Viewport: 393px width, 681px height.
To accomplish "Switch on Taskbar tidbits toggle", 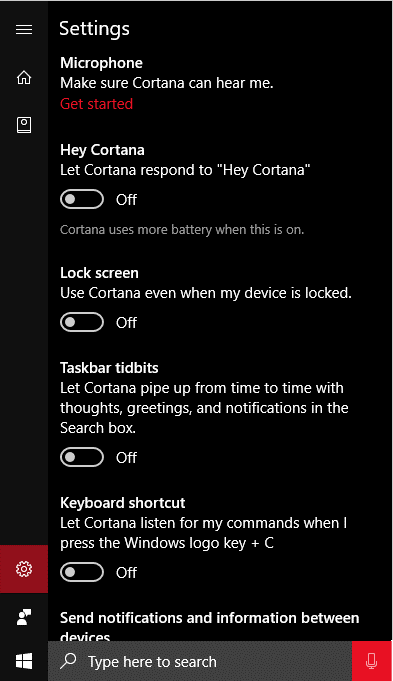I will 82,457.
